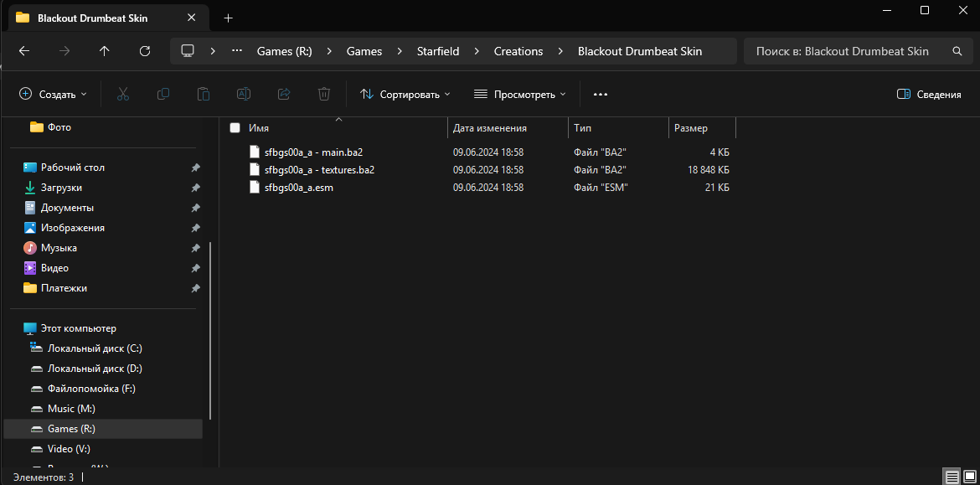Click the Share toolbar icon
Screen dimensions: 980x485
[x=284, y=95]
